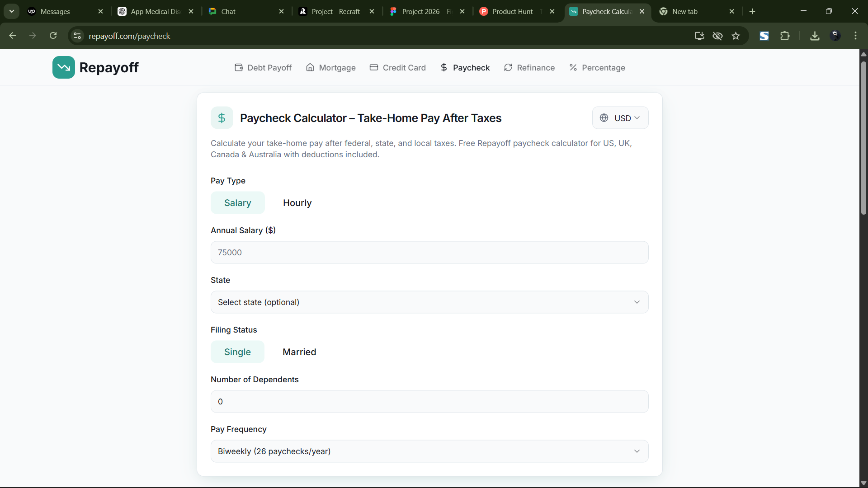Click the reload page icon
Viewport: 868px width, 488px height.
pyautogui.click(x=53, y=36)
